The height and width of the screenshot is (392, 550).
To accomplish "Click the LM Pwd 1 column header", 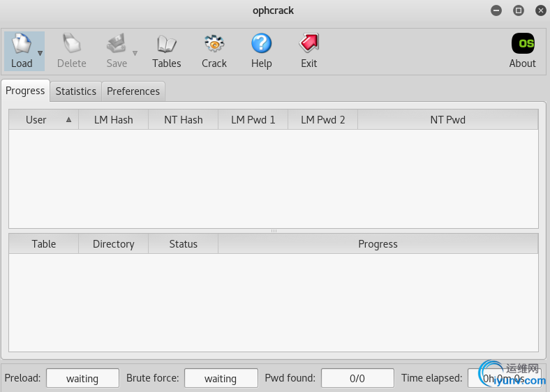I will click(253, 120).
